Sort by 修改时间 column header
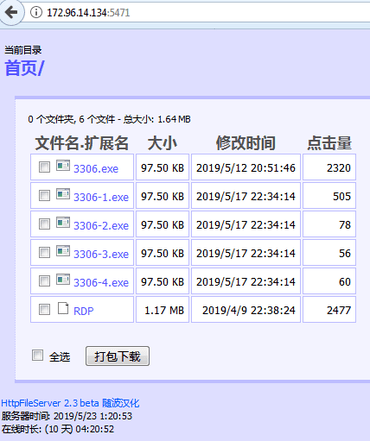 (246, 143)
